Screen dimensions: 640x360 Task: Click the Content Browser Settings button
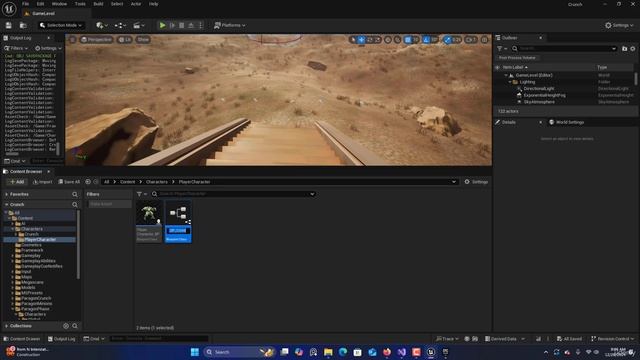pos(476,182)
